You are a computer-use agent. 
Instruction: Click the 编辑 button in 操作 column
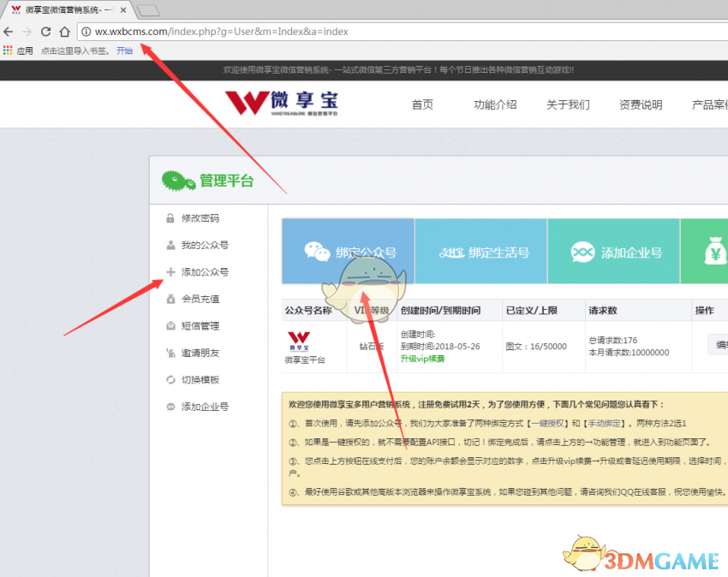point(719,344)
